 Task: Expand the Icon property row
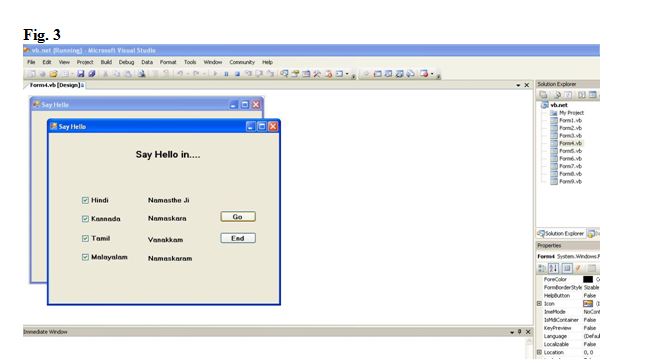(540, 303)
